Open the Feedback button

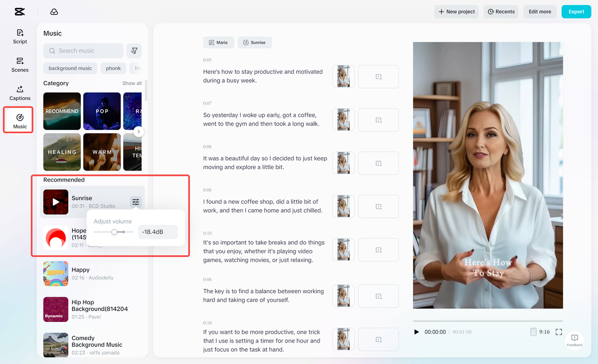pos(575,340)
